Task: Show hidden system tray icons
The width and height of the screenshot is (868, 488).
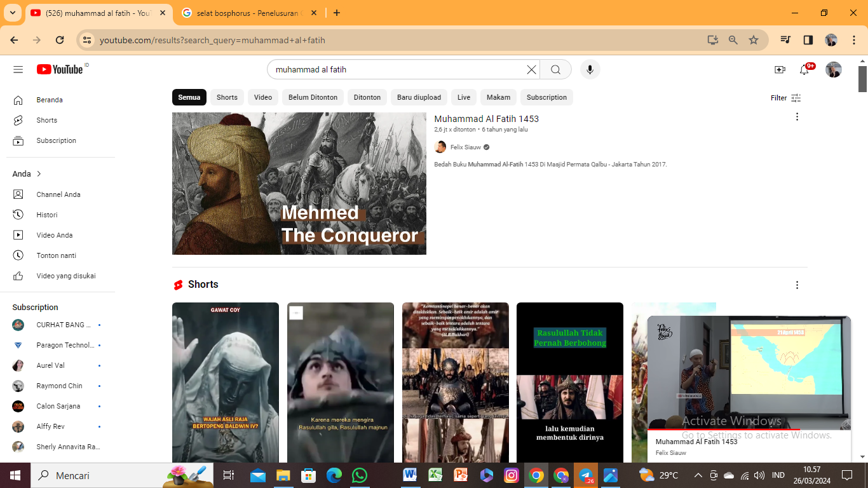Action: 698,475
